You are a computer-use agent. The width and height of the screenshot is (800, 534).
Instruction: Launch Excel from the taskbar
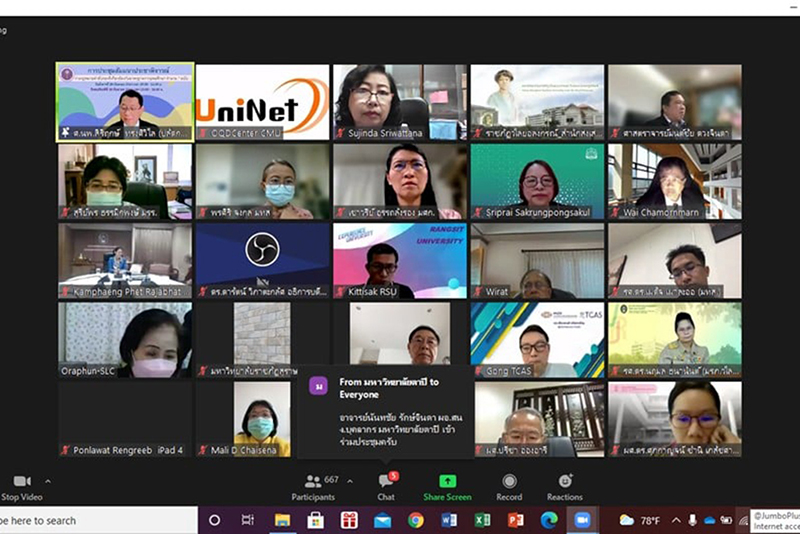click(482, 520)
